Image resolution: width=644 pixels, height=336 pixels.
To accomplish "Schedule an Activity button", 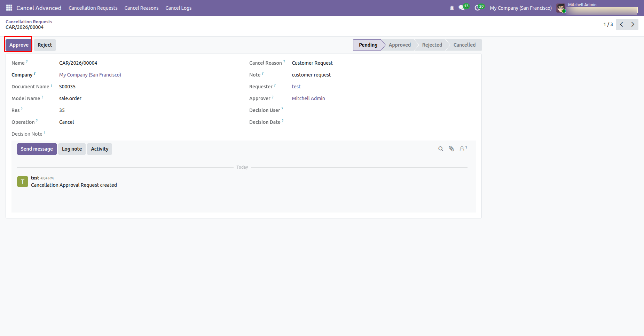I will (x=100, y=149).
